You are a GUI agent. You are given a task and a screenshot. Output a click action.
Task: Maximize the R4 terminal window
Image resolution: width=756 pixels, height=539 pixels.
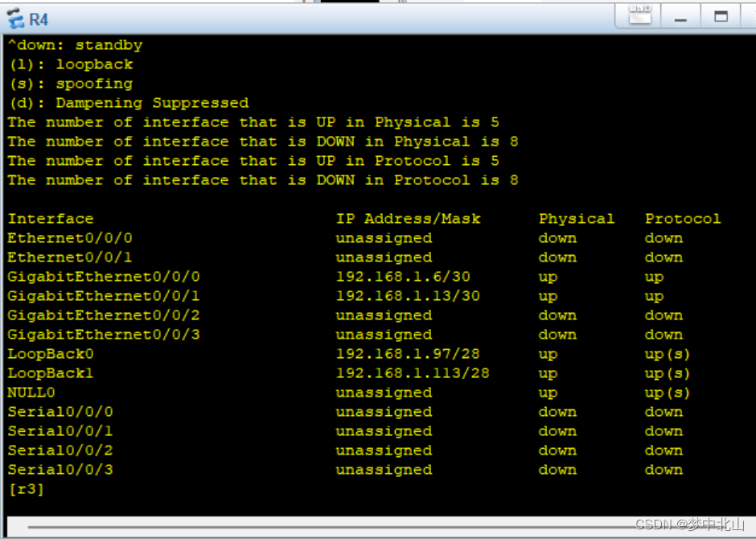pyautogui.click(x=721, y=17)
